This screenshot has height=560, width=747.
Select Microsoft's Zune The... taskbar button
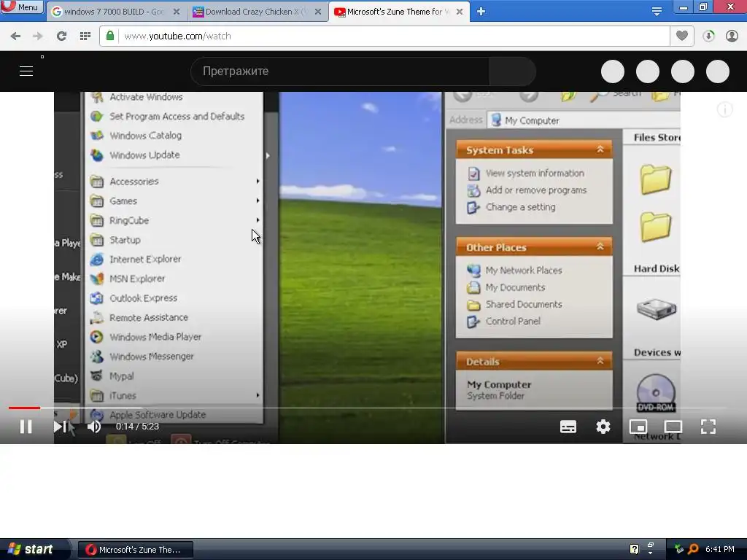click(135, 550)
